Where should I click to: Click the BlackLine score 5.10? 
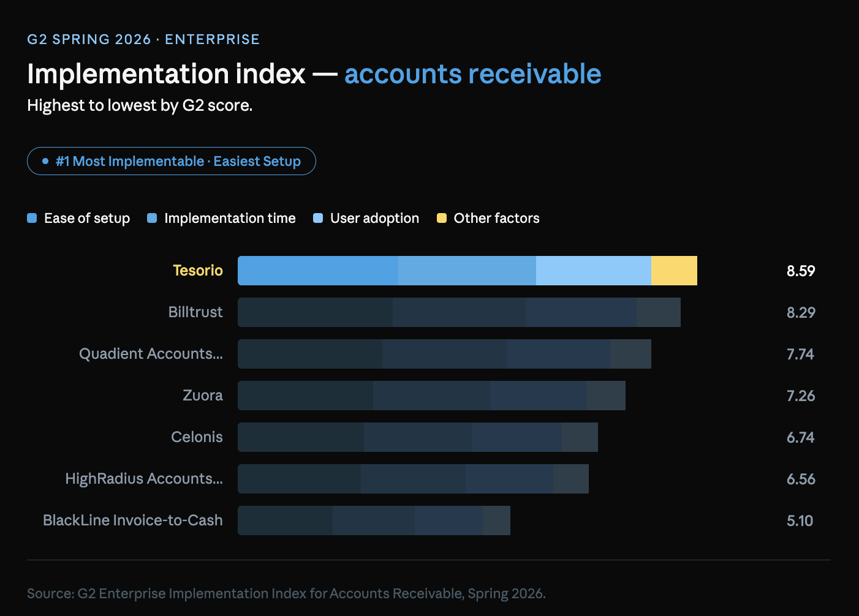point(800,520)
